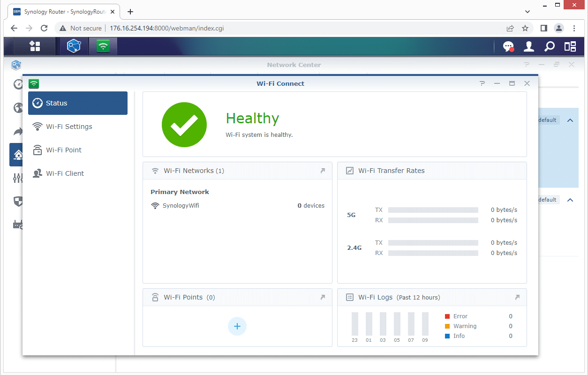Open Internet globe icon in Network Center
Viewport: 588px width, 375px height.
tap(18, 108)
